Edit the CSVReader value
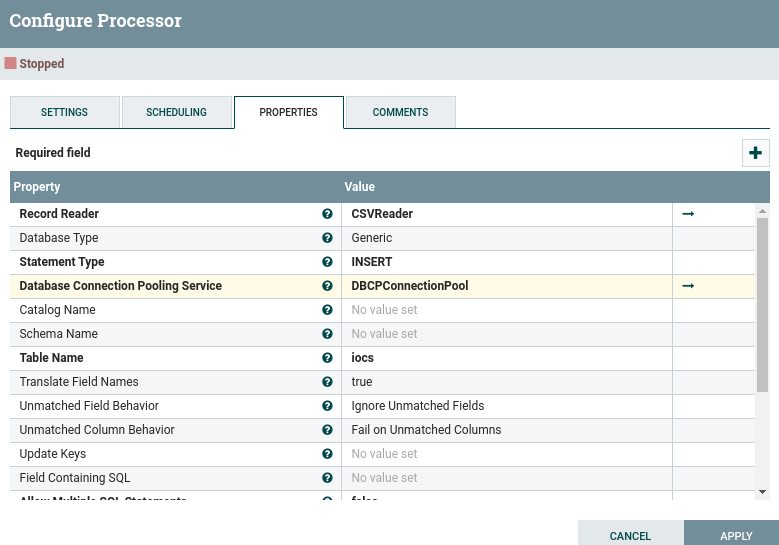 point(507,214)
